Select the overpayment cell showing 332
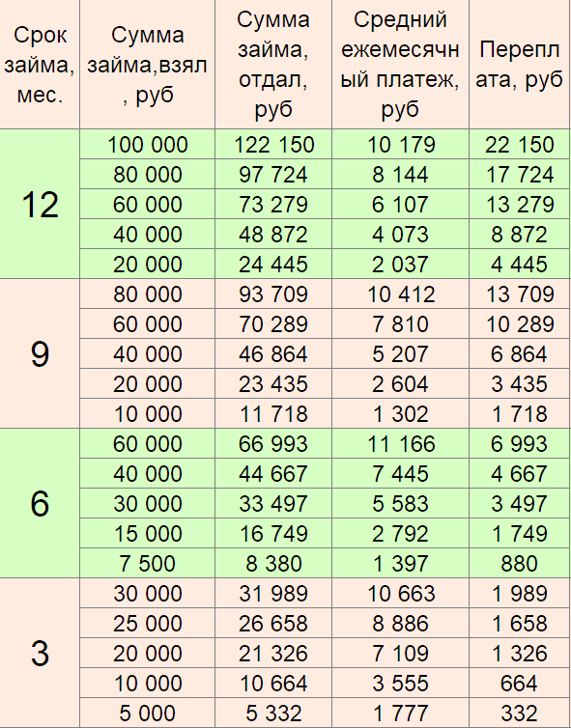 (520, 713)
